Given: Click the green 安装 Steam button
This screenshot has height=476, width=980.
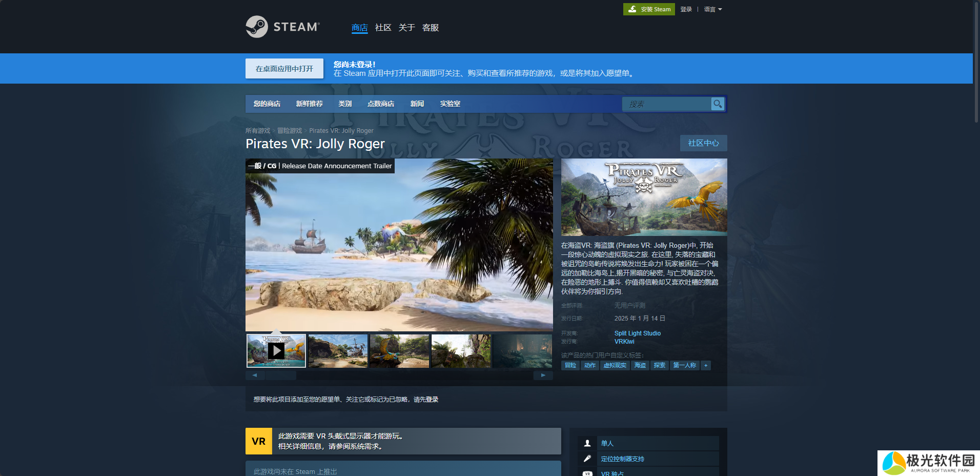Looking at the screenshot, I should (649, 9).
